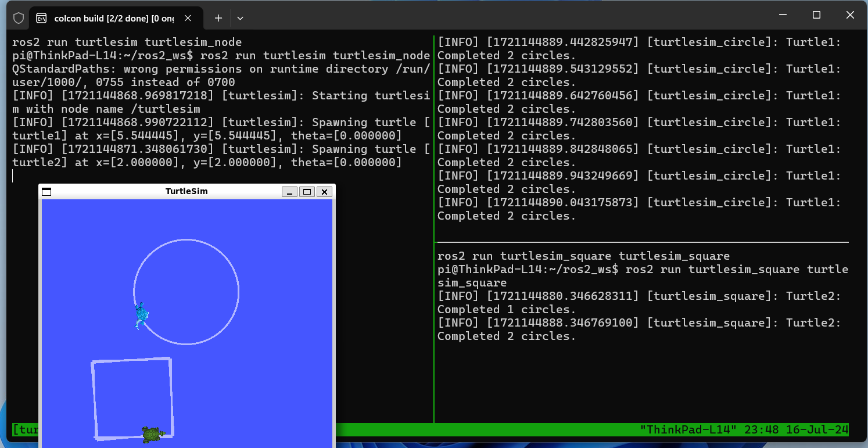Expand the new tab profile dropdown chevron

[x=240, y=18]
